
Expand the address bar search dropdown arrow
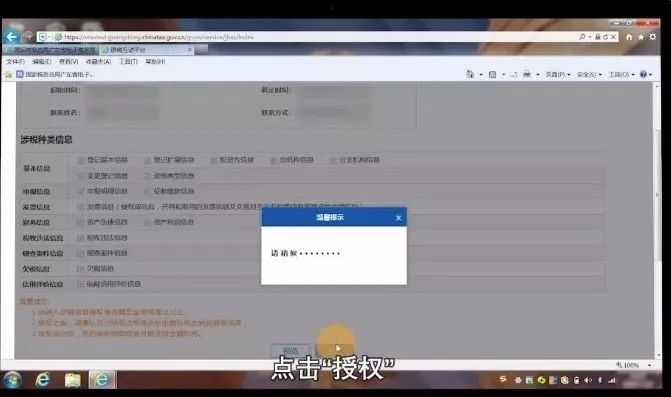(x=590, y=37)
